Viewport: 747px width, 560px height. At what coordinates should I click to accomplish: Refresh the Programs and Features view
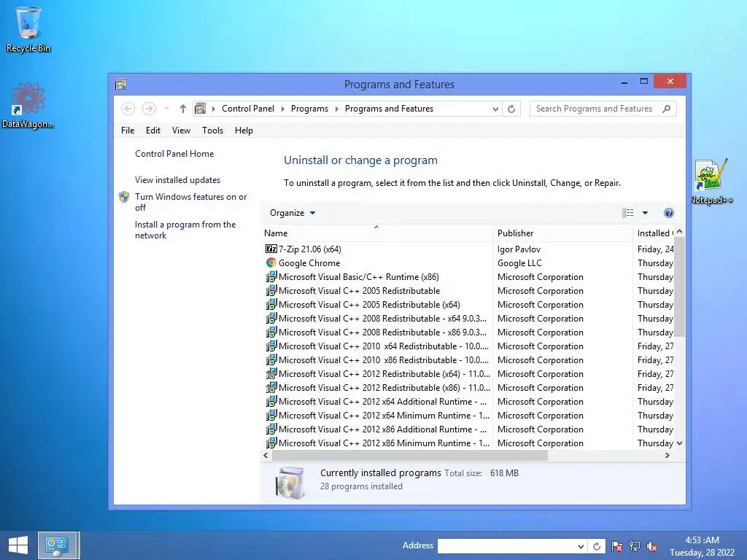pos(511,109)
